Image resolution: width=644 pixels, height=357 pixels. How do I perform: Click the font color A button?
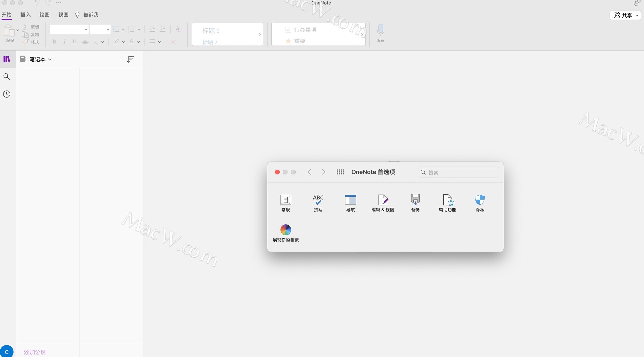(131, 41)
